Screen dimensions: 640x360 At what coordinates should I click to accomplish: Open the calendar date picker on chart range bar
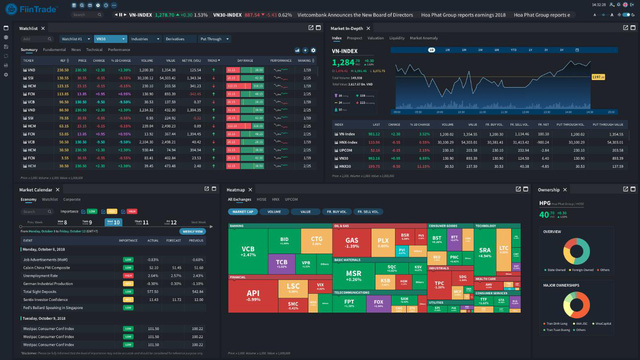(577, 50)
